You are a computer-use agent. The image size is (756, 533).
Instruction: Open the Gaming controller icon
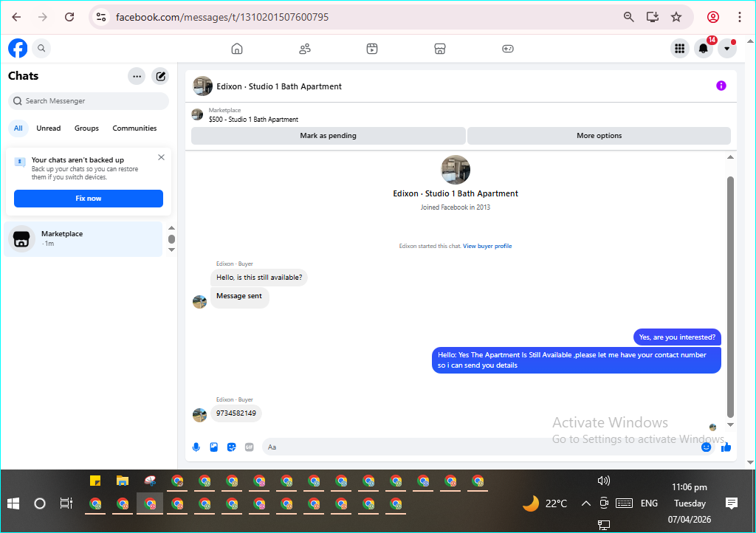tap(508, 49)
